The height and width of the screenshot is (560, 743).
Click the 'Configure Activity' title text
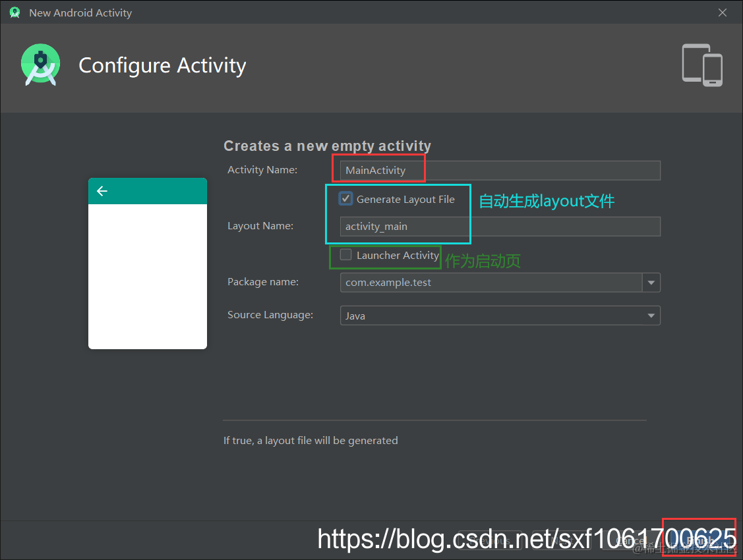click(x=163, y=66)
